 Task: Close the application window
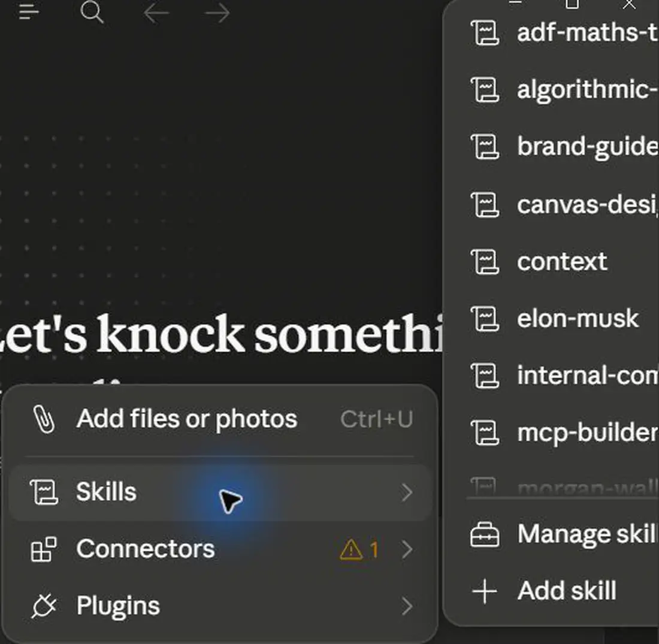[629, 5]
